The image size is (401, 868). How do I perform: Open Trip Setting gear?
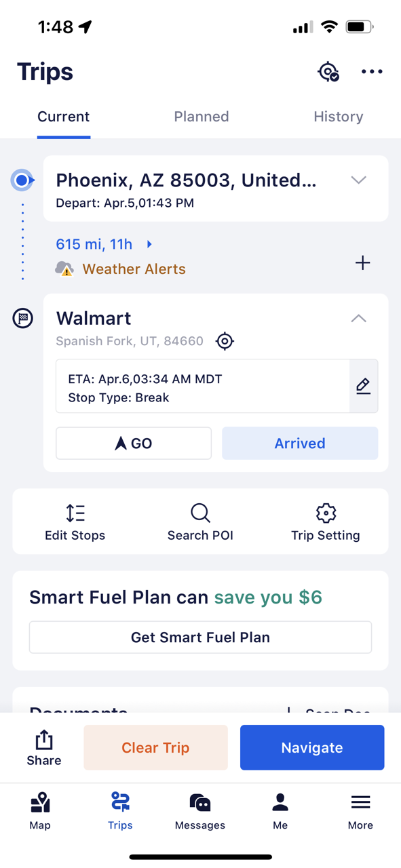tap(326, 522)
